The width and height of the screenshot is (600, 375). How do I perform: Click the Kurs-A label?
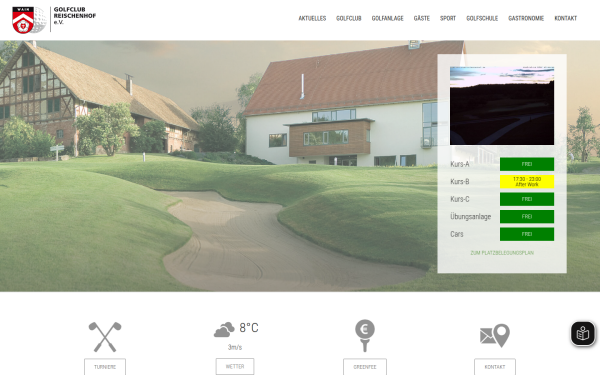(460, 164)
